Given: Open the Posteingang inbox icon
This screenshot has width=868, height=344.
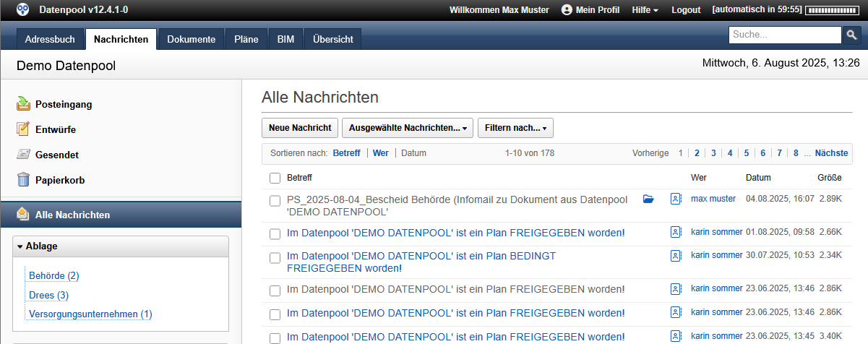Looking at the screenshot, I should [24, 104].
